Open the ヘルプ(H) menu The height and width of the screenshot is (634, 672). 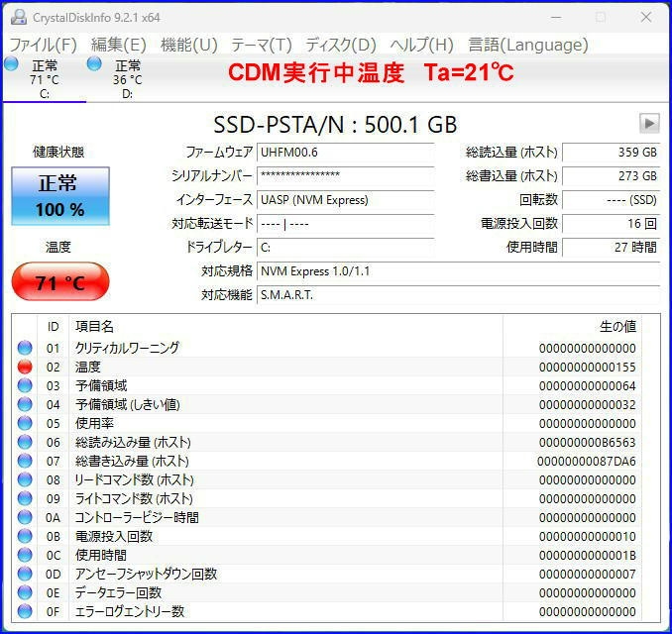point(421,45)
